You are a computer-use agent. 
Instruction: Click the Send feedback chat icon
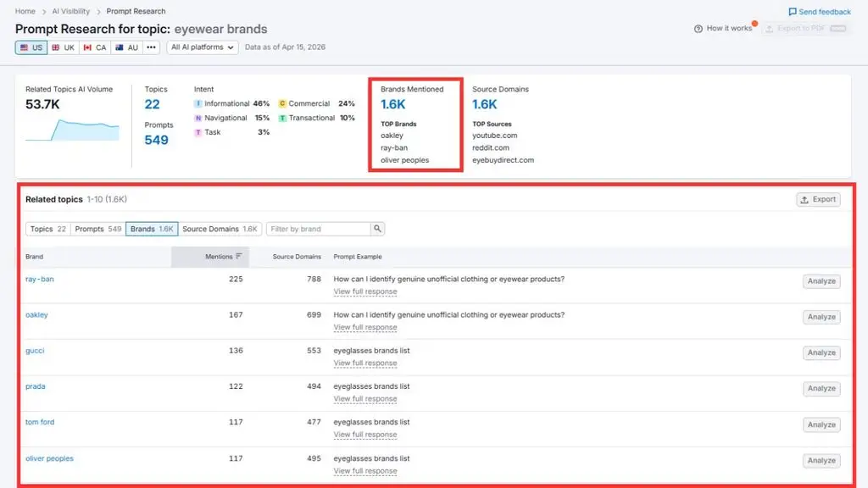click(x=793, y=12)
